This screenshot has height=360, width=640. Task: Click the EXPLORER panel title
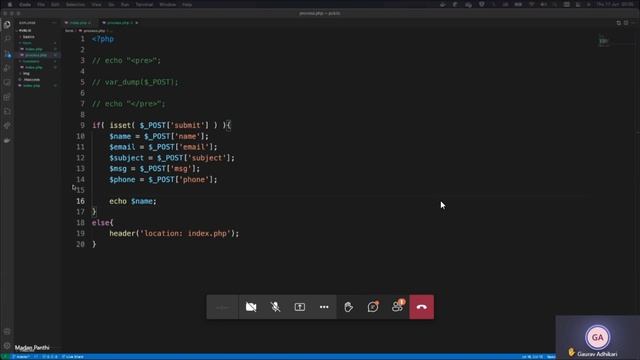tap(27, 23)
